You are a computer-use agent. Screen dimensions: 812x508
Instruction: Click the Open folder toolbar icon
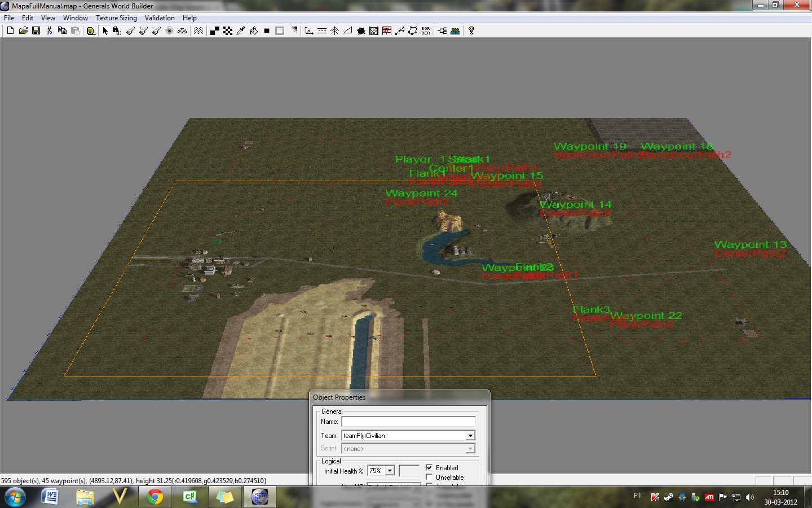click(23, 31)
